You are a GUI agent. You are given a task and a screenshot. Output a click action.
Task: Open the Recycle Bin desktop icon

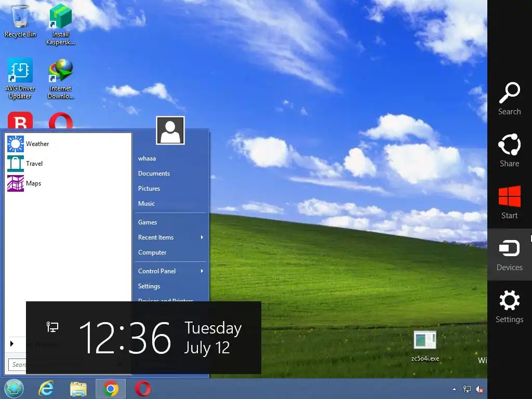(x=20, y=21)
